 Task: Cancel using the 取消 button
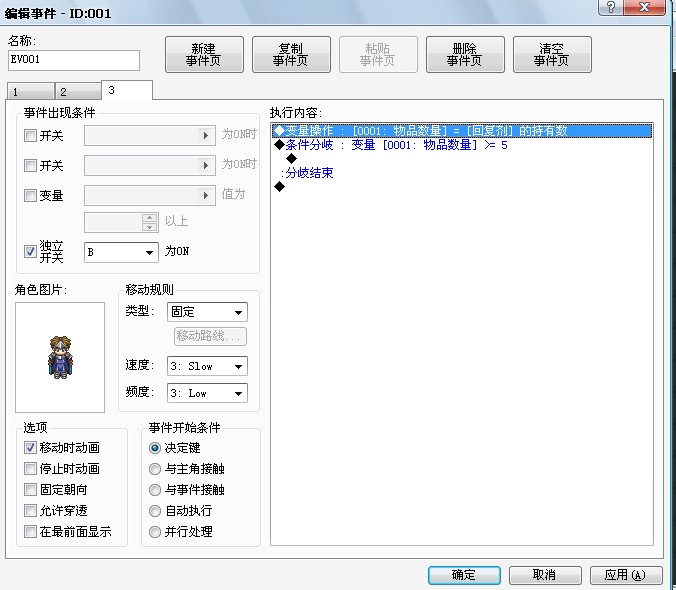pyautogui.click(x=545, y=575)
